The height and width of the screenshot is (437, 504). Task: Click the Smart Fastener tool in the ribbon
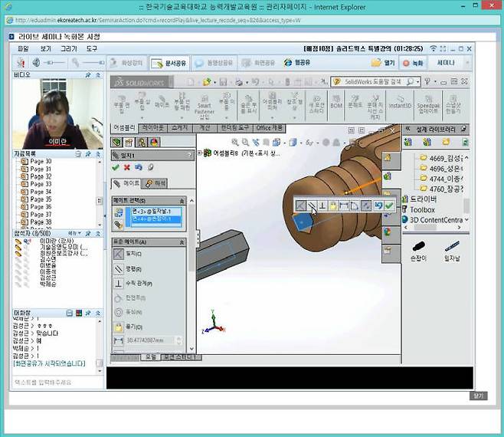[204, 107]
